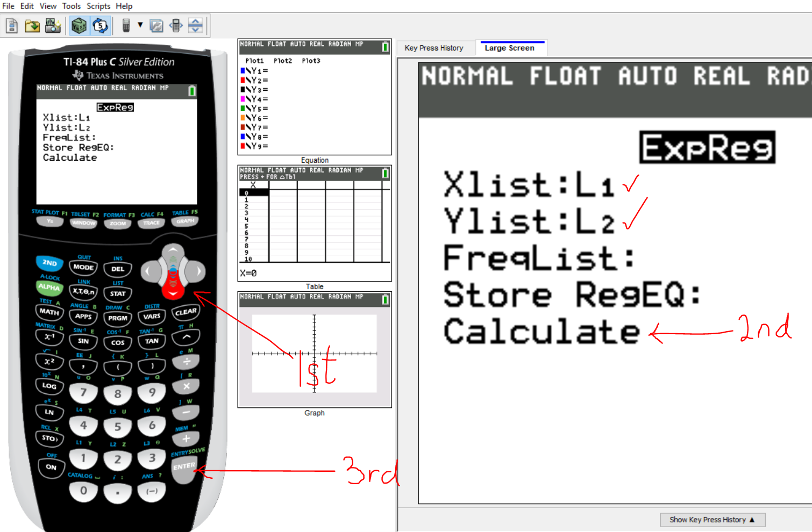Image resolution: width=812 pixels, height=532 pixels.
Task: Open the Scripts menu
Action: coord(98,6)
